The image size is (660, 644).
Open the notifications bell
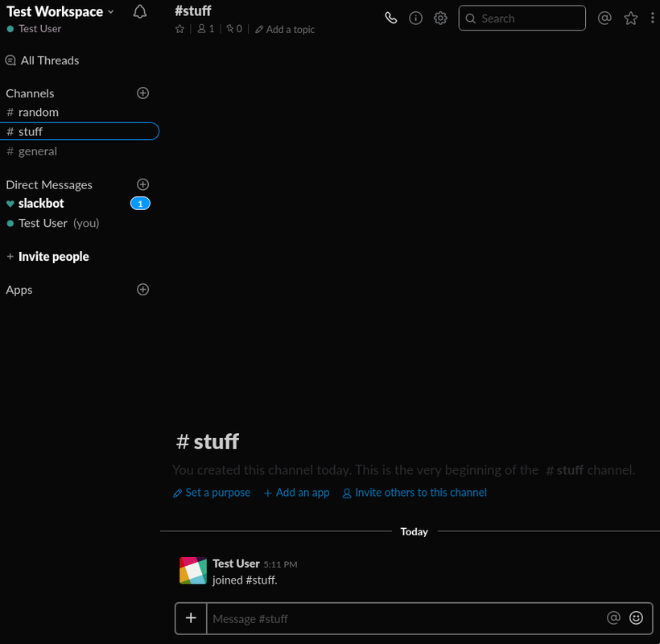click(x=140, y=12)
